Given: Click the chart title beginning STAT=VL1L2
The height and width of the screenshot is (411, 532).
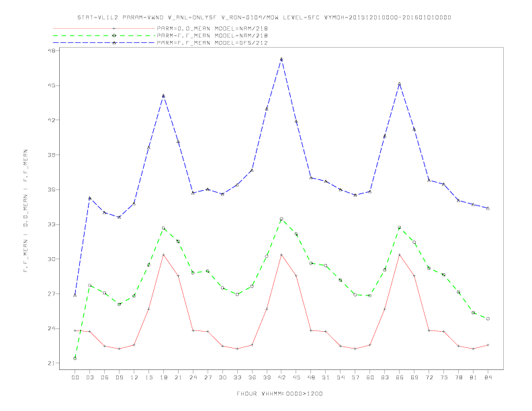Looking at the screenshot, I should pos(264,17).
